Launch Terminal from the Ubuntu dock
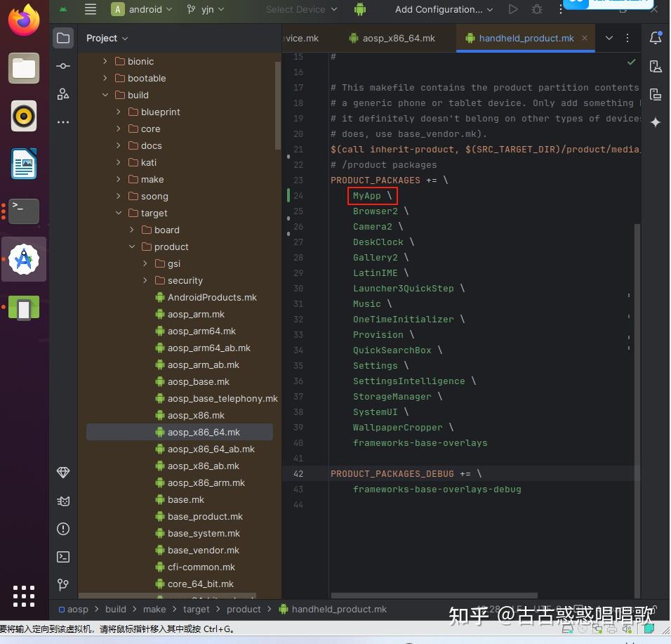The width and height of the screenshot is (671, 644). pos(24,211)
